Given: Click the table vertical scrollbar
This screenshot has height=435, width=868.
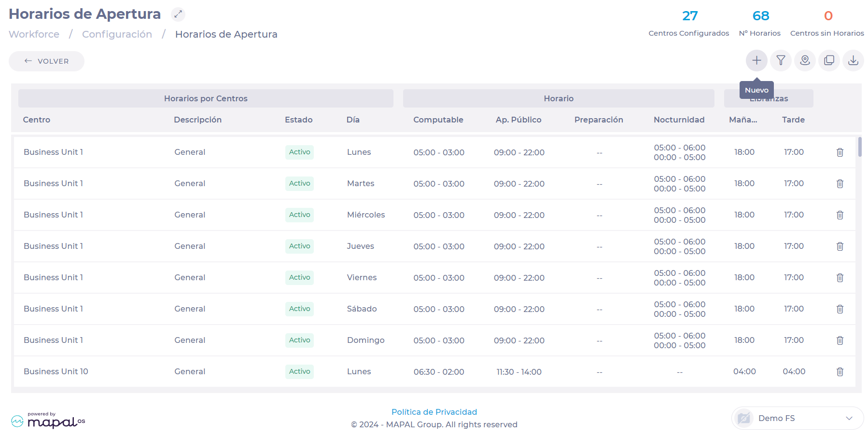Looking at the screenshot, I should (860, 147).
